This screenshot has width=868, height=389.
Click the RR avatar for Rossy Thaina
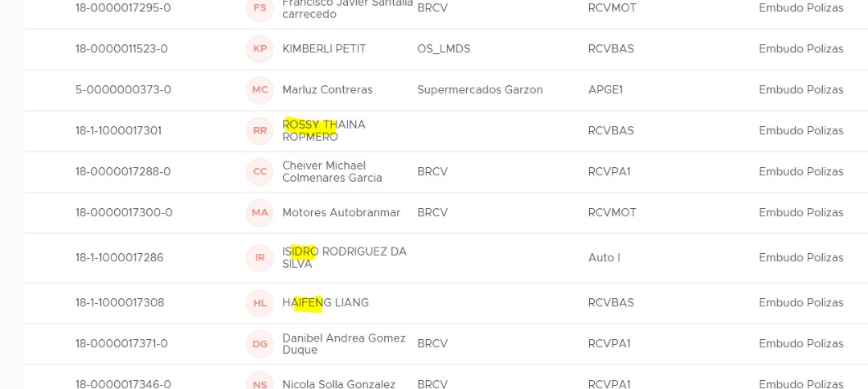coord(260,130)
